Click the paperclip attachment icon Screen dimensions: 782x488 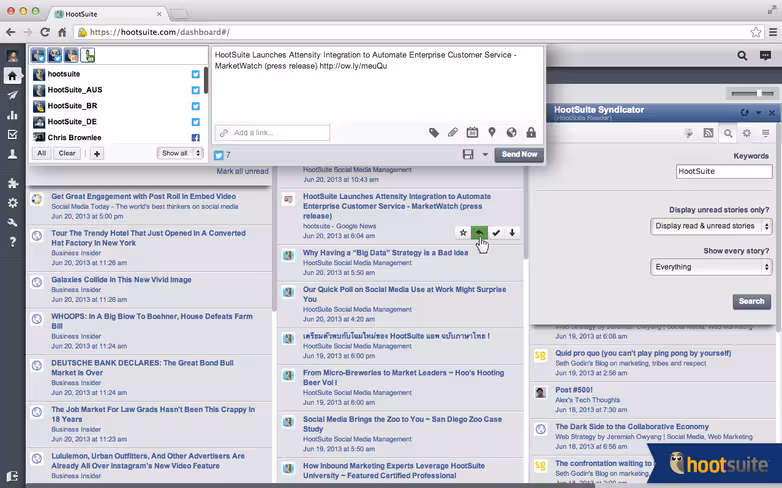[x=453, y=132]
